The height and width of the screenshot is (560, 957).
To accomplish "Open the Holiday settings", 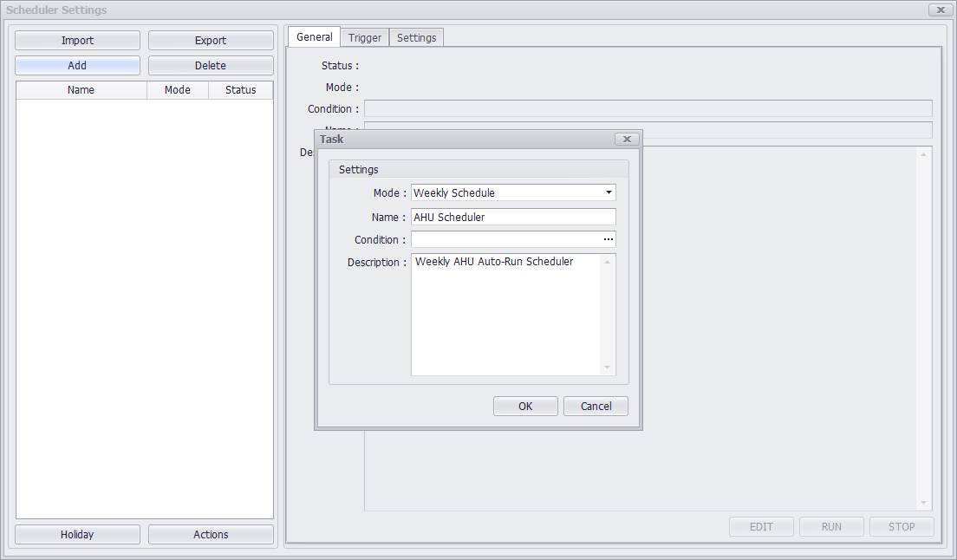I will [x=77, y=534].
